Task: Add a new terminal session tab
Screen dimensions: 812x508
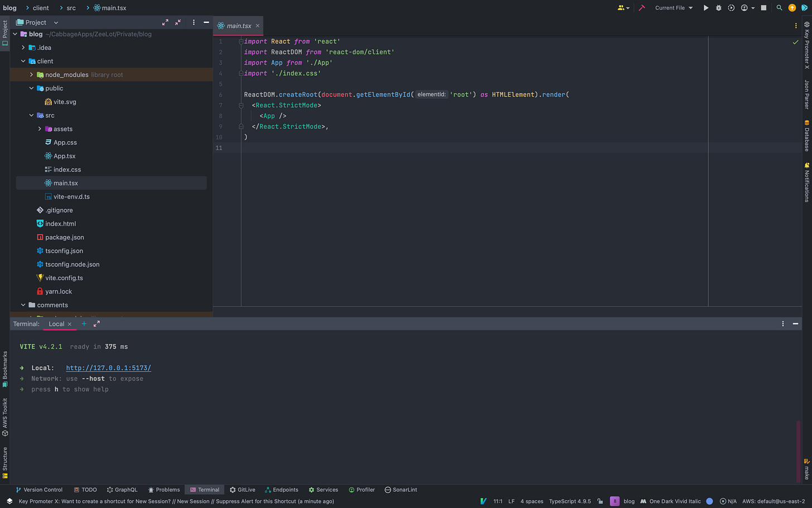Action: [84, 324]
